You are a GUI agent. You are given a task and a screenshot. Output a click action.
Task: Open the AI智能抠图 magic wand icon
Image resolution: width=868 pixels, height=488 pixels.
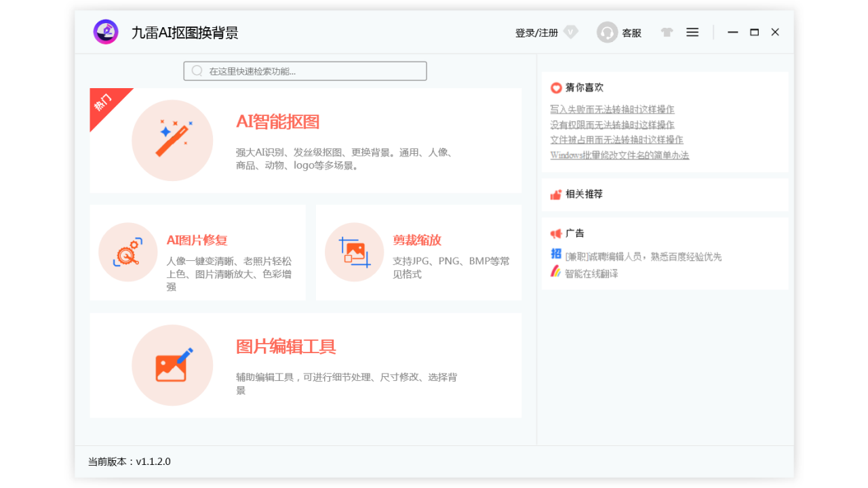(172, 140)
